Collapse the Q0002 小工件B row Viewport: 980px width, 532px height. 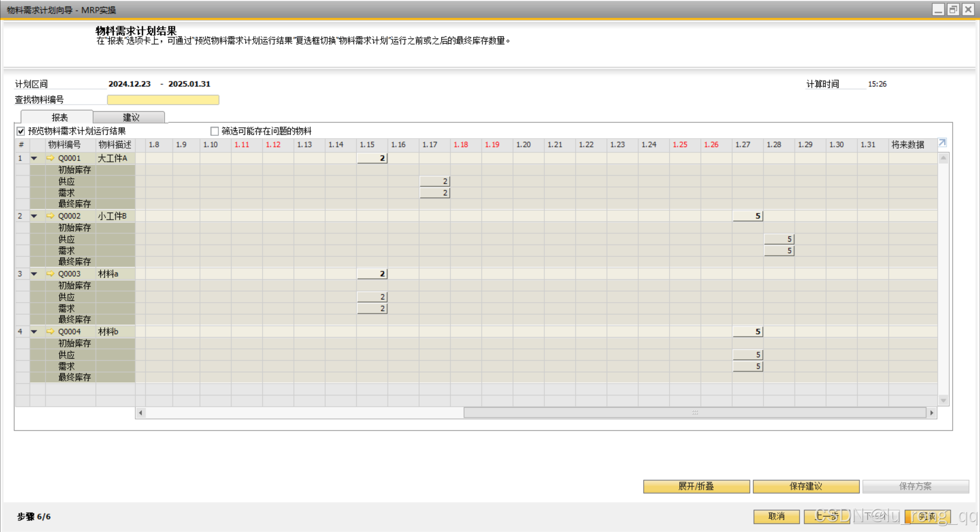pos(34,216)
